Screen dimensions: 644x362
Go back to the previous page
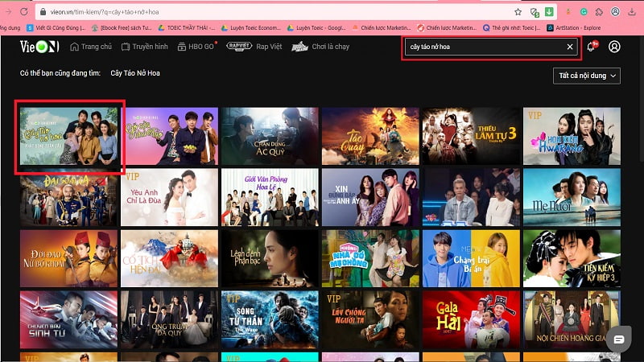[6, 12]
